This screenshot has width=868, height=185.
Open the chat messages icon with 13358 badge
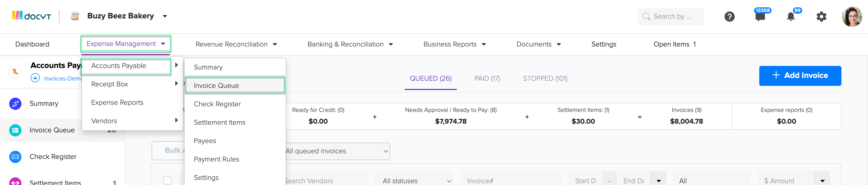pyautogui.click(x=760, y=17)
